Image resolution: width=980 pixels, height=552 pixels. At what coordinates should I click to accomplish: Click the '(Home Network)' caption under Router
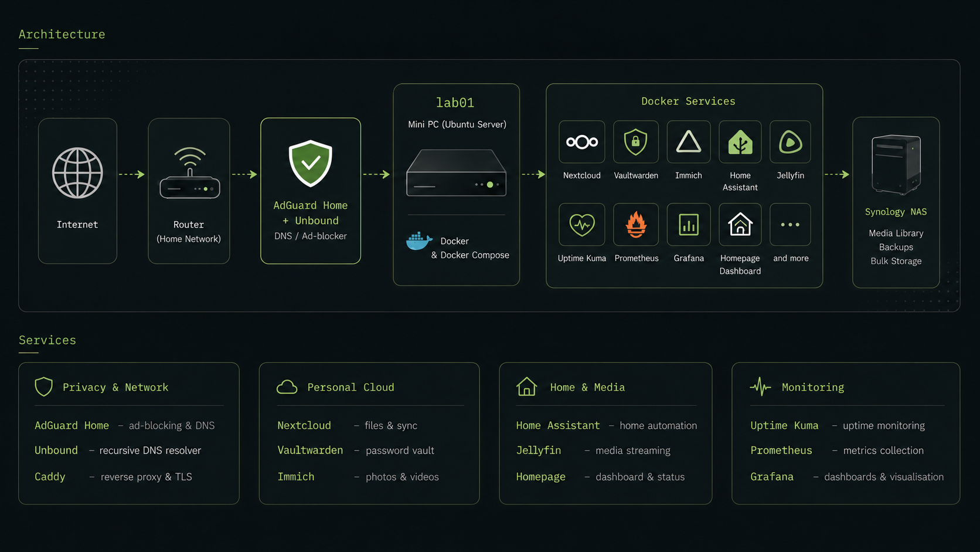[x=189, y=239]
